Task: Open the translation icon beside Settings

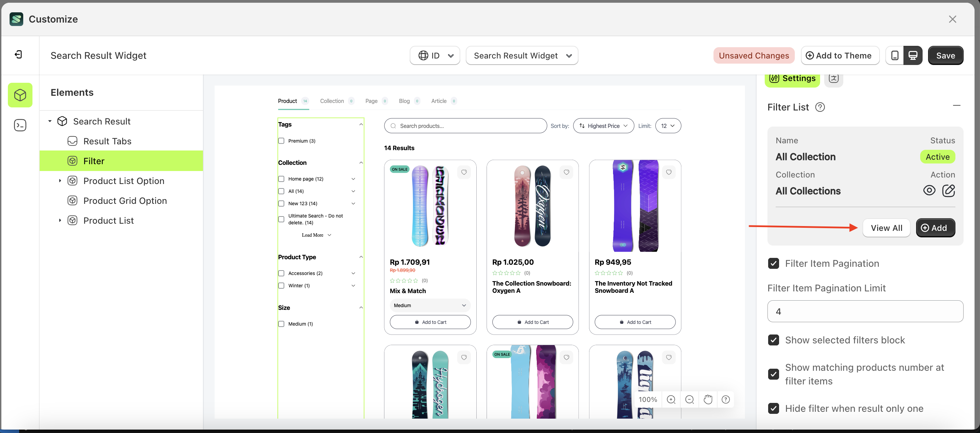Action: (833, 79)
